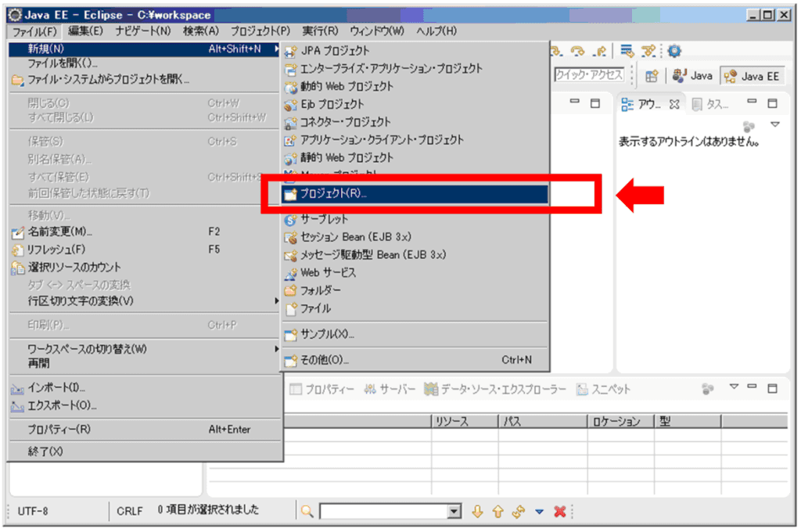The width and height of the screenshot is (801, 532).
Task: Select 新規(N) in the File menu
Action: coord(145,49)
